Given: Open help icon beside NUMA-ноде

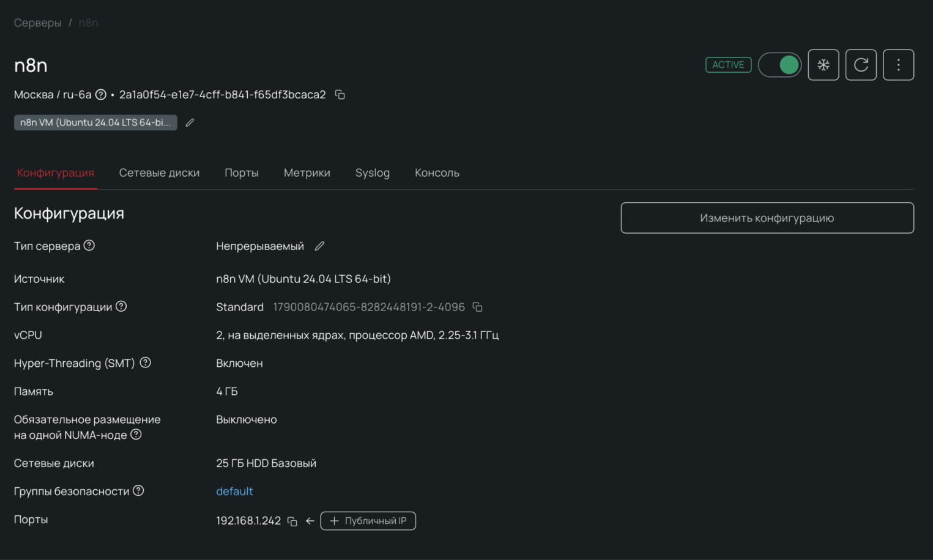Looking at the screenshot, I should click(x=136, y=434).
